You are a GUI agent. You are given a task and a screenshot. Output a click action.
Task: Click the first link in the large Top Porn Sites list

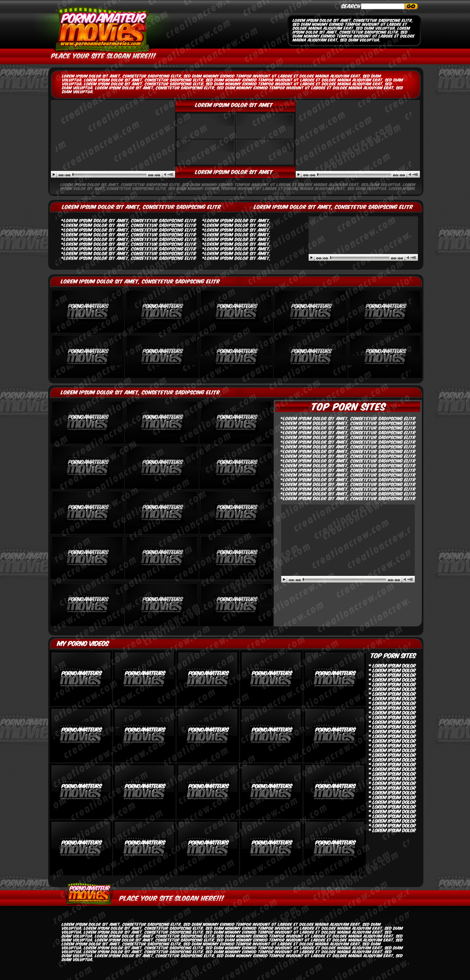click(x=348, y=419)
